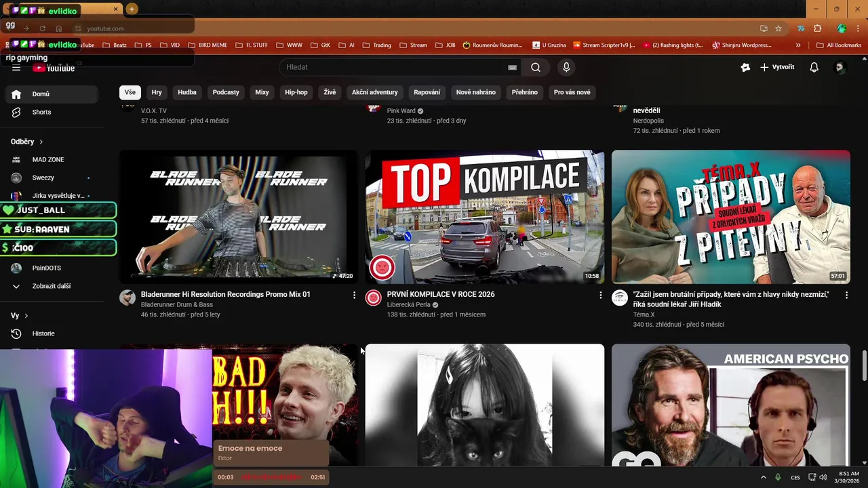Open Téma.X channel avatar
The width and height of the screenshot is (868, 488).
[x=620, y=298]
